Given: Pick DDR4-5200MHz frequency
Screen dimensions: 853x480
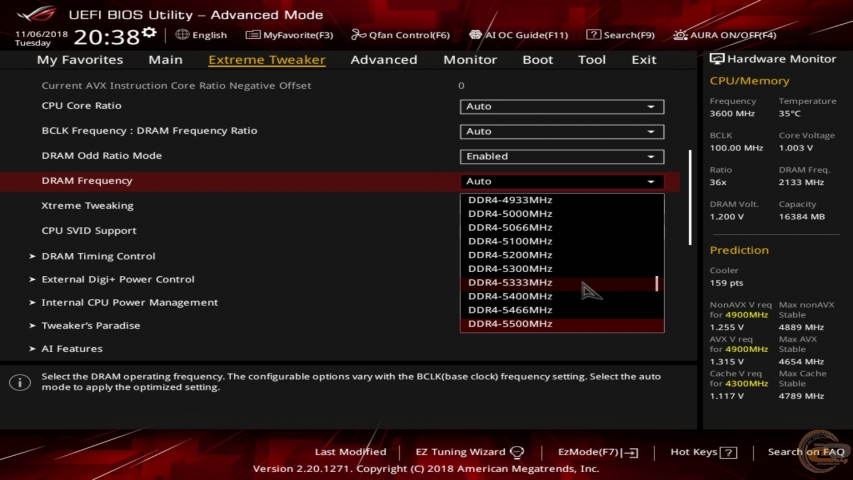Looking at the screenshot, I should coord(561,255).
